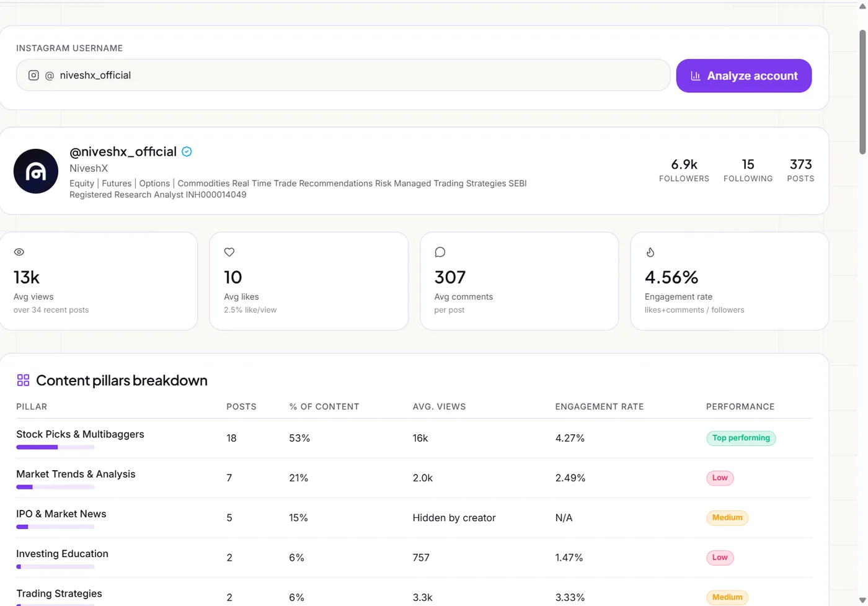Click the Market Trends & Analysis progress bar

point(55,487)
